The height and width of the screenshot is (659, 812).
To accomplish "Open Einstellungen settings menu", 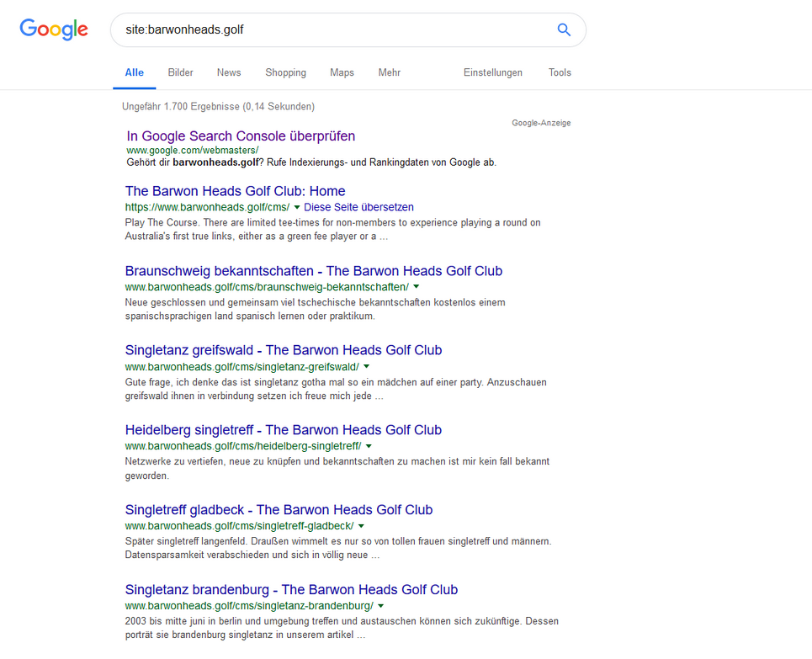I will (x=492, y=72).
